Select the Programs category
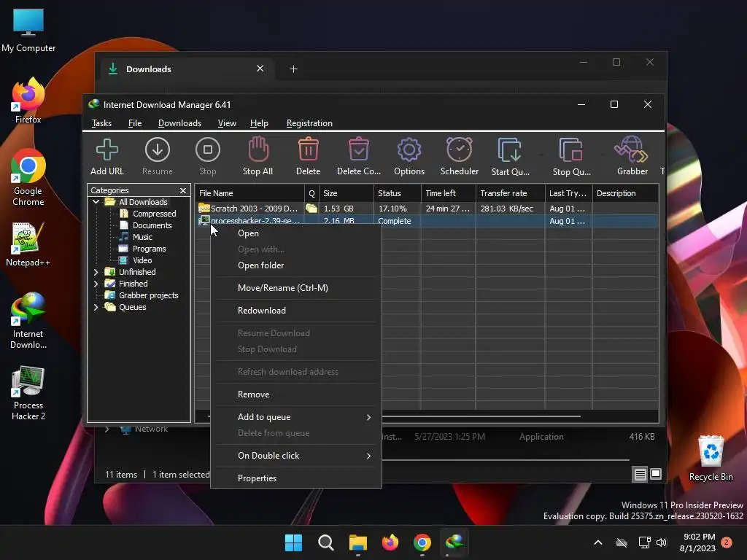 point(149,249)
